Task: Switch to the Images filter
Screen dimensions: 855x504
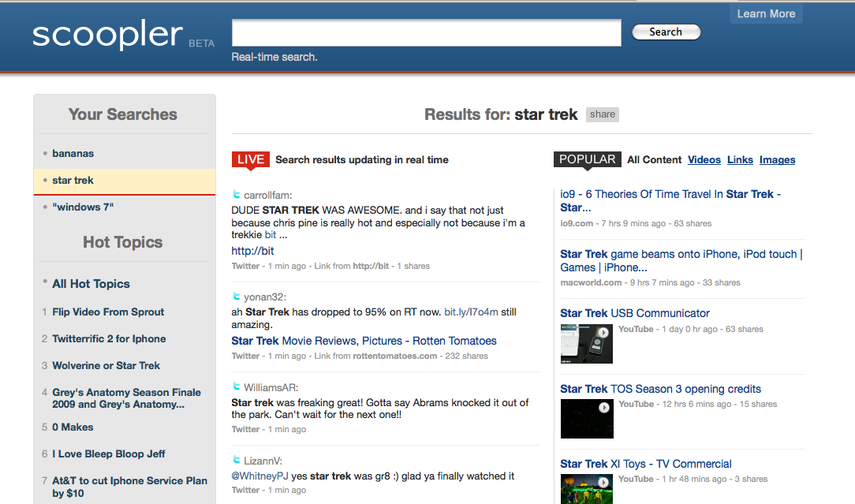Action: (777, 160)
